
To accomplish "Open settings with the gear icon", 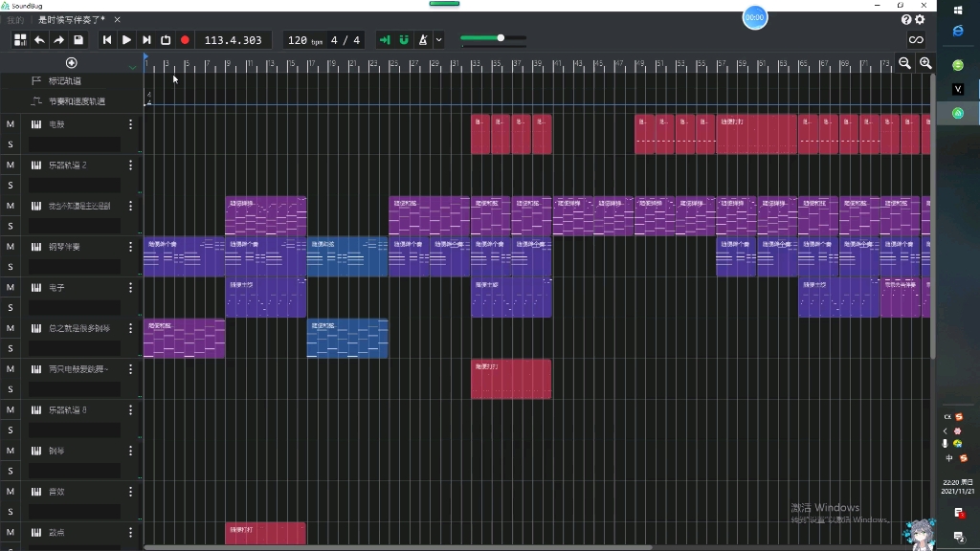I will coord(920,20).
